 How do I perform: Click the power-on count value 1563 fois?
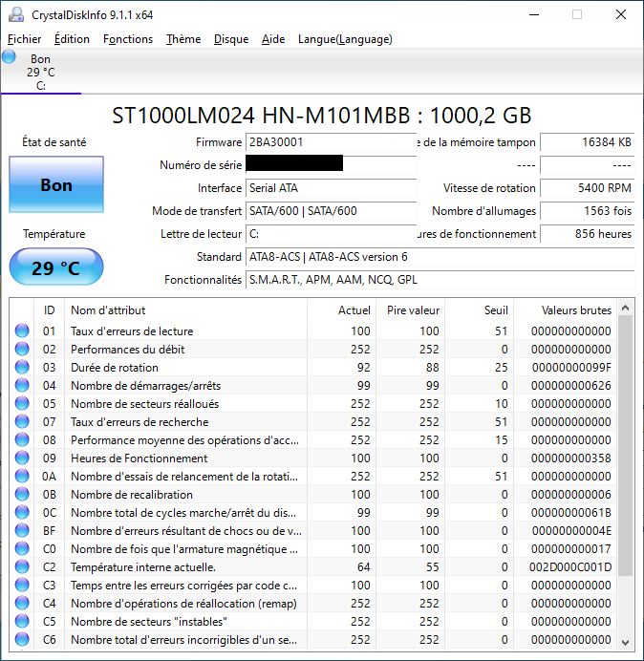587,210
